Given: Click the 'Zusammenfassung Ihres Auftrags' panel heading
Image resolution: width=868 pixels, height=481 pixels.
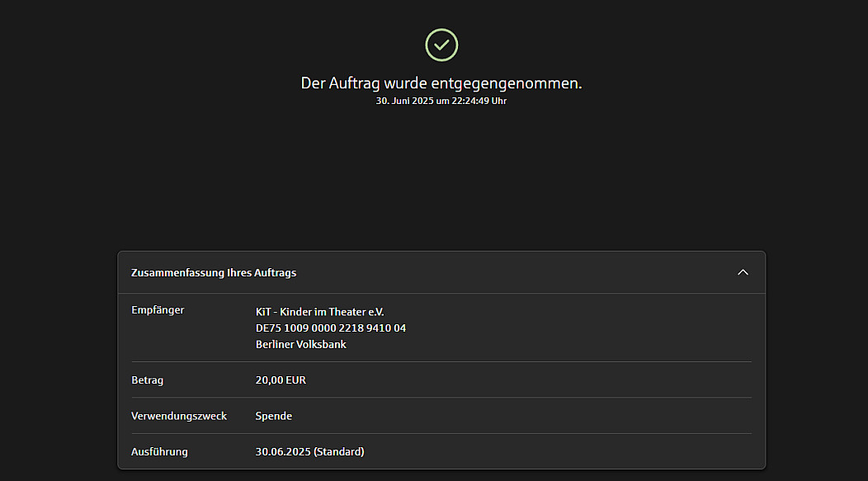Looking at the screenshot, I should click(214, 272).
